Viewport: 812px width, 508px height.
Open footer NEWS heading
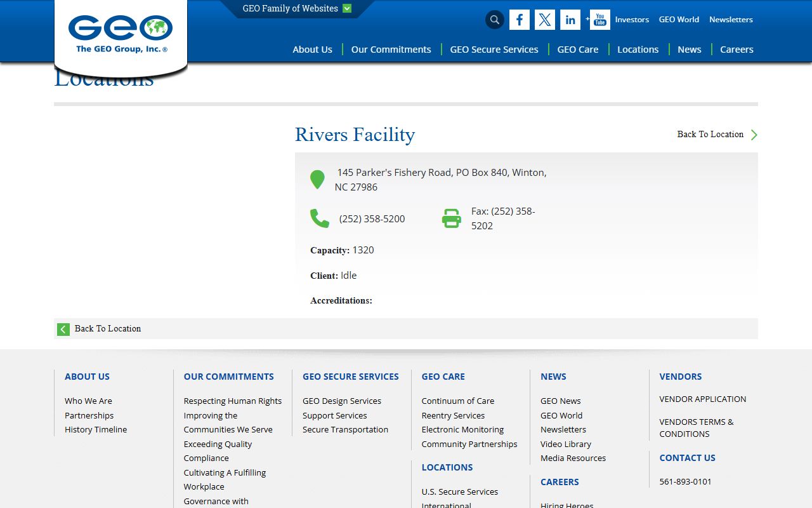(553, 377)
